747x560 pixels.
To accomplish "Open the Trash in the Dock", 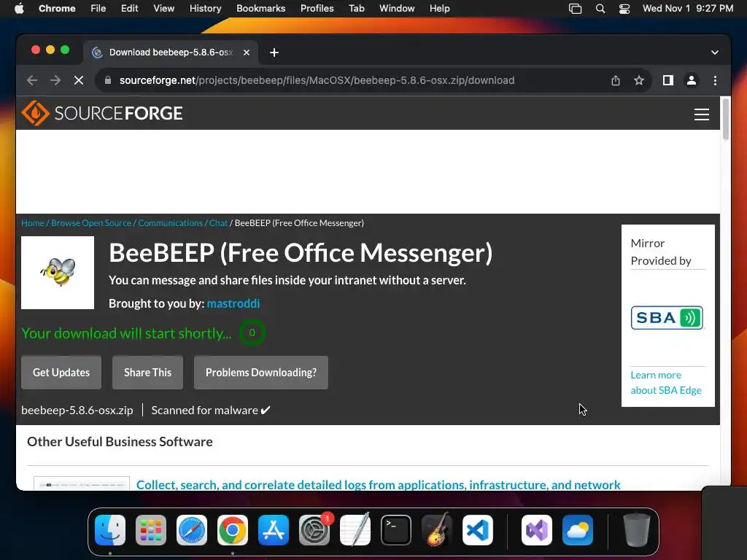I will pyautogui.click(x=636, y=530).
